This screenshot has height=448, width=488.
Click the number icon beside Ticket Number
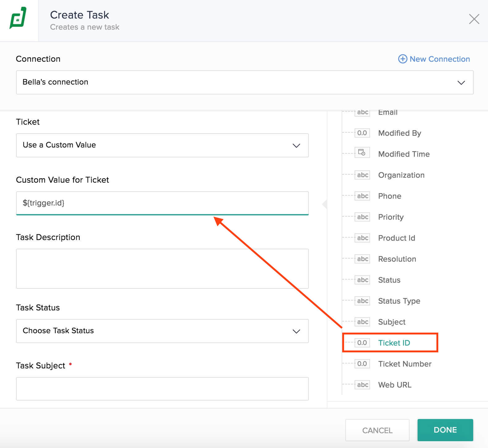[x=362, y=364]
